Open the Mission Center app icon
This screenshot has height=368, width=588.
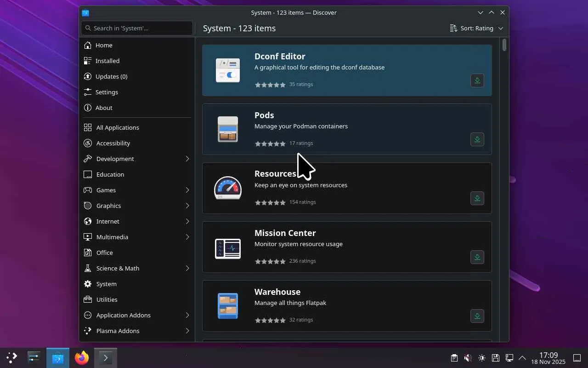click(x=228, y=248)
